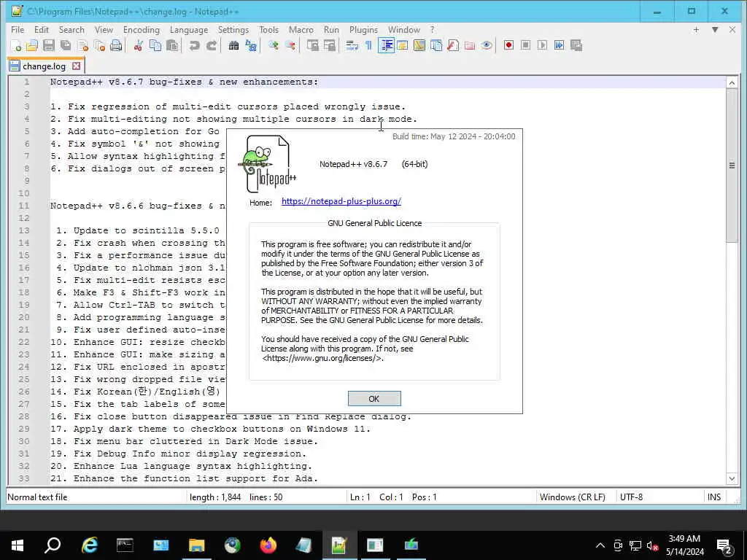Click the Notepad++ chameleon logo in About dialog
The width and height of the screenshot is (747, 560).
point(267,164)
